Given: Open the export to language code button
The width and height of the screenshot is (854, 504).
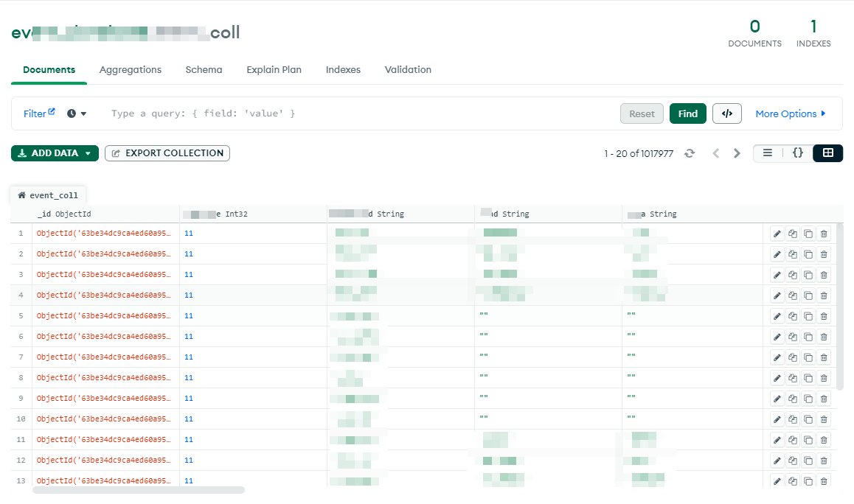Looking at the screenshot, I should coord(727,113).
